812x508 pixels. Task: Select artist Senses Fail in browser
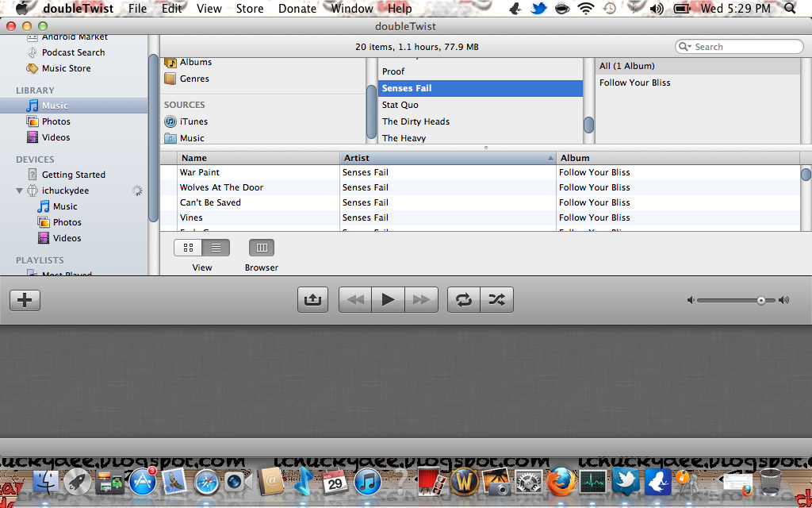click(x=480, y=88)
